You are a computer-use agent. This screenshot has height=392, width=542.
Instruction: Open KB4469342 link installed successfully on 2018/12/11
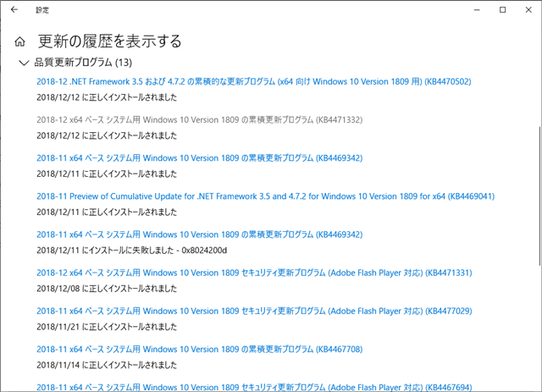[x=200, y=158]
